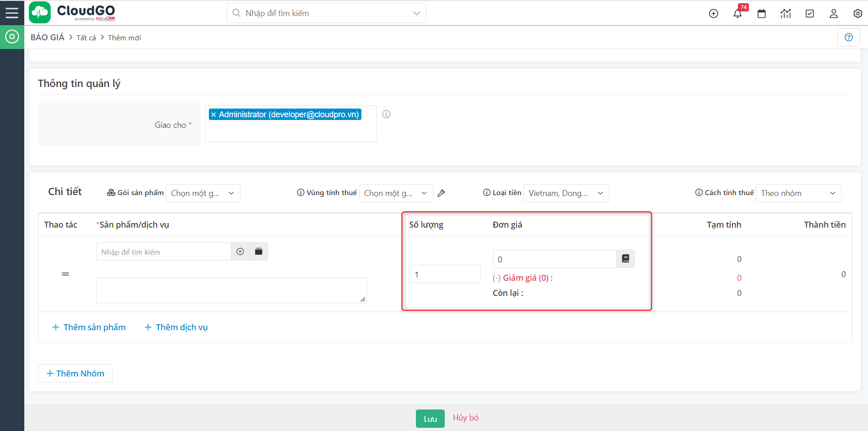Add a product via Thêm sản phẩm

click(x=89, y=327)
